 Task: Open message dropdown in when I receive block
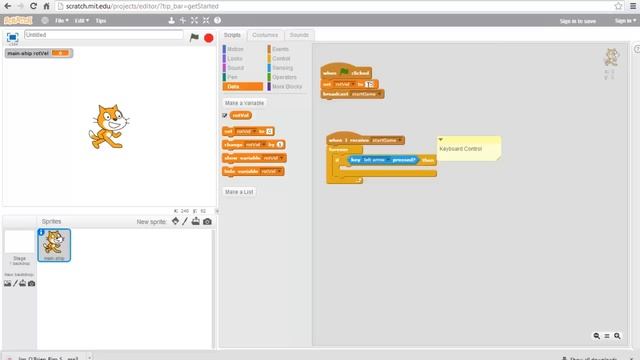[x=400, y=140]
